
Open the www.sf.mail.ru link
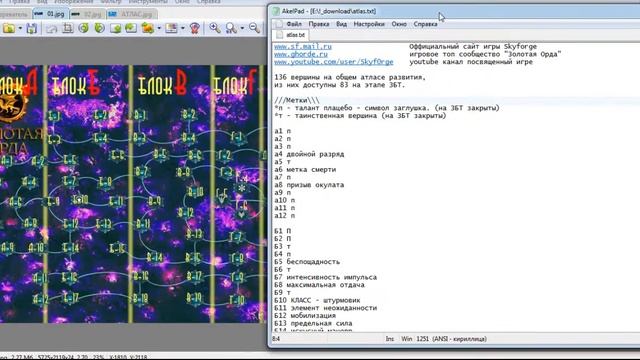coord(303,47)
